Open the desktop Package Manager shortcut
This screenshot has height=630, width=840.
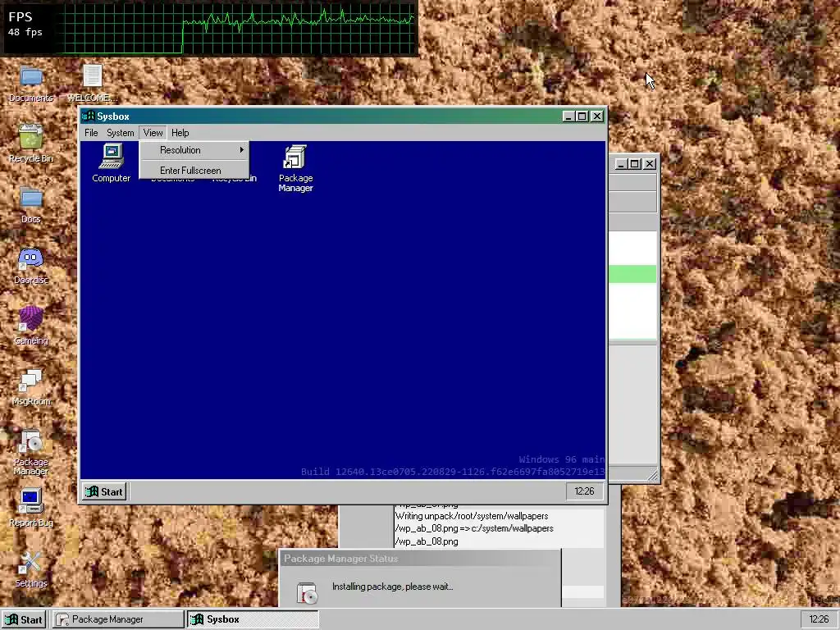pyautogui.click(x=31, y=453)
